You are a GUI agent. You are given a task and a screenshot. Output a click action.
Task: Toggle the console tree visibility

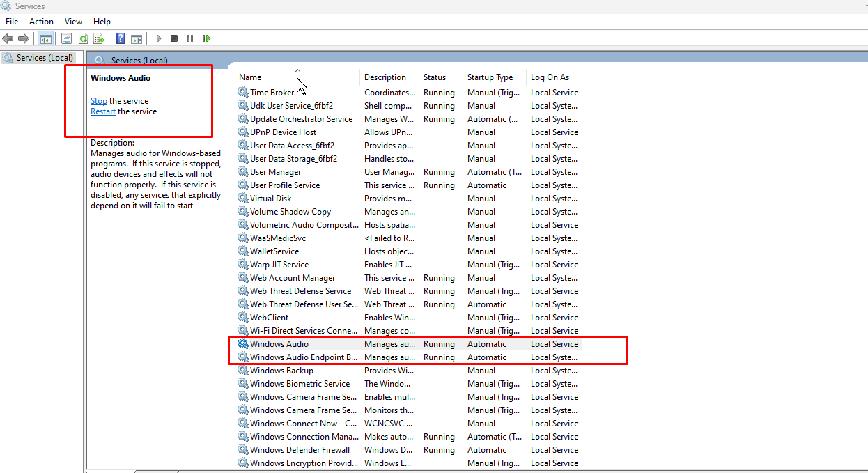pyautogui.click(x=46, y=38)
